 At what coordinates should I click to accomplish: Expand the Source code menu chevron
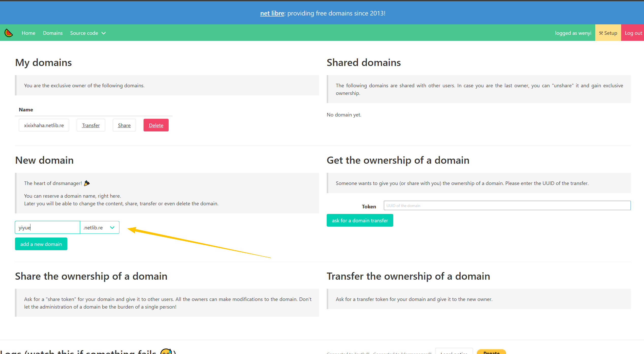point(104,33)
